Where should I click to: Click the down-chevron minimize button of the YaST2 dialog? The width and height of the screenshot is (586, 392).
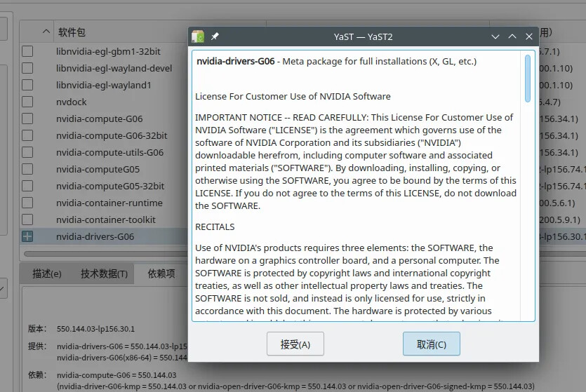[495, 36]
